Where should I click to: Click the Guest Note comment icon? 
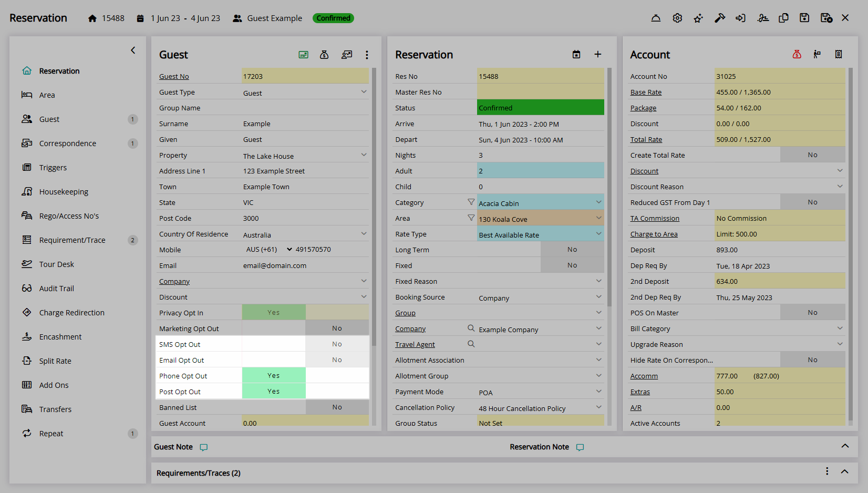(x=204, y=447)
